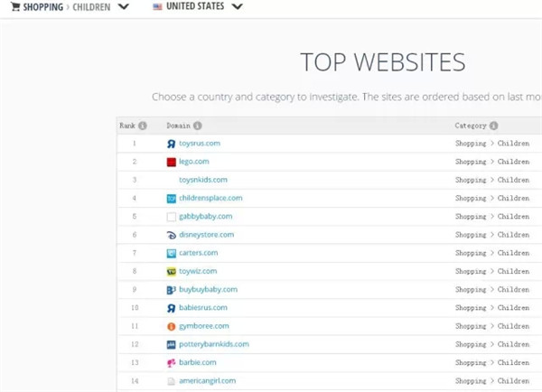
Task: Click the Category column header
Action: click(x=471, y=126)
